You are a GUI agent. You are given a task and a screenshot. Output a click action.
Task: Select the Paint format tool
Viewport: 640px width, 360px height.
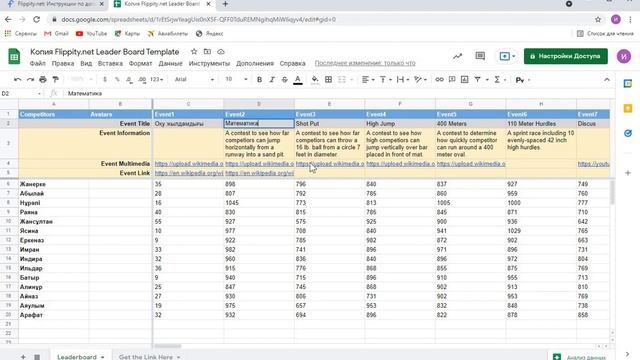coord(56,80)
